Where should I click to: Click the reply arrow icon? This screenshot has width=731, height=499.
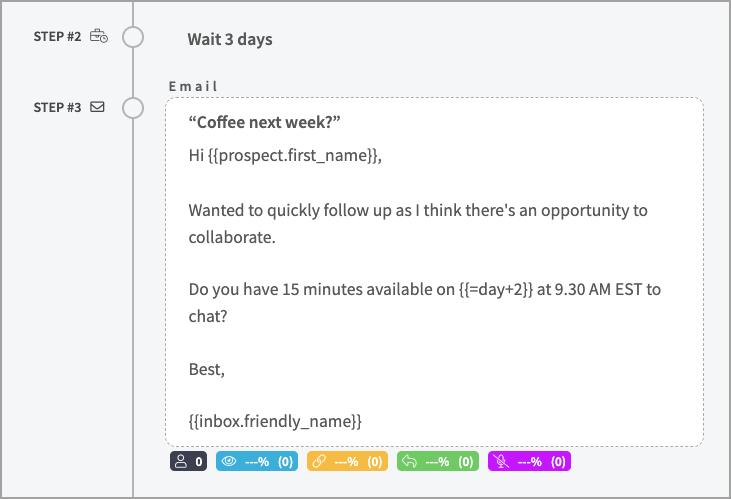[411, 462]
